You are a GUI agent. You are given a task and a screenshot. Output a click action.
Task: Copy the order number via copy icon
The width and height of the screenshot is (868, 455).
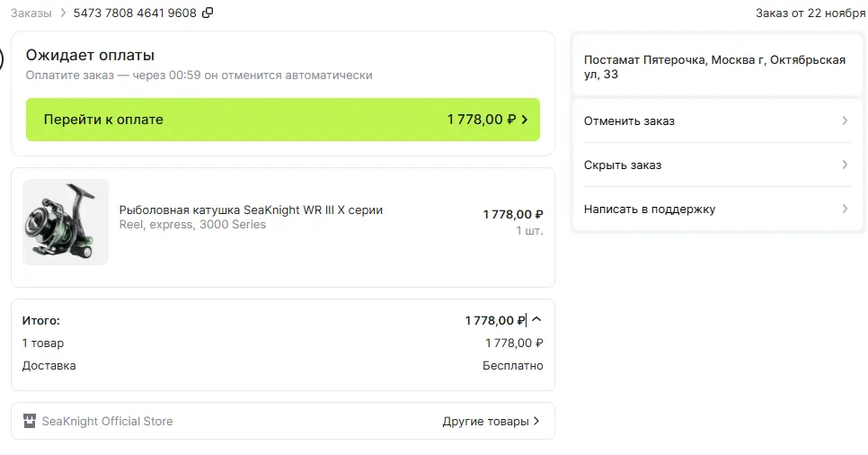pos(208,13)
